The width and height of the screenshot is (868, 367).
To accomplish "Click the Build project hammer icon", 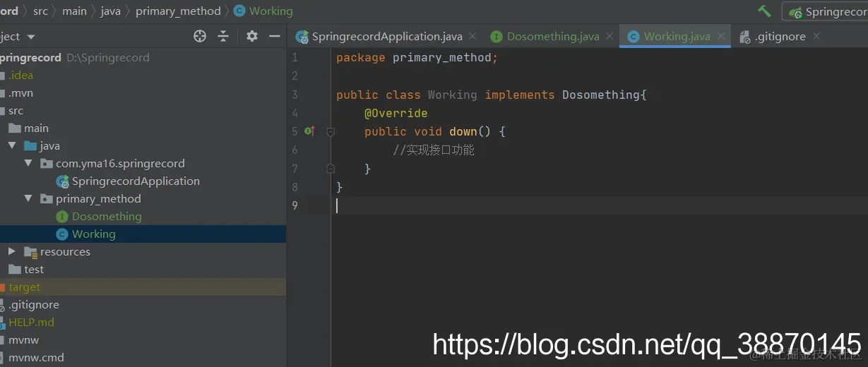I will (x=764, y=11).
